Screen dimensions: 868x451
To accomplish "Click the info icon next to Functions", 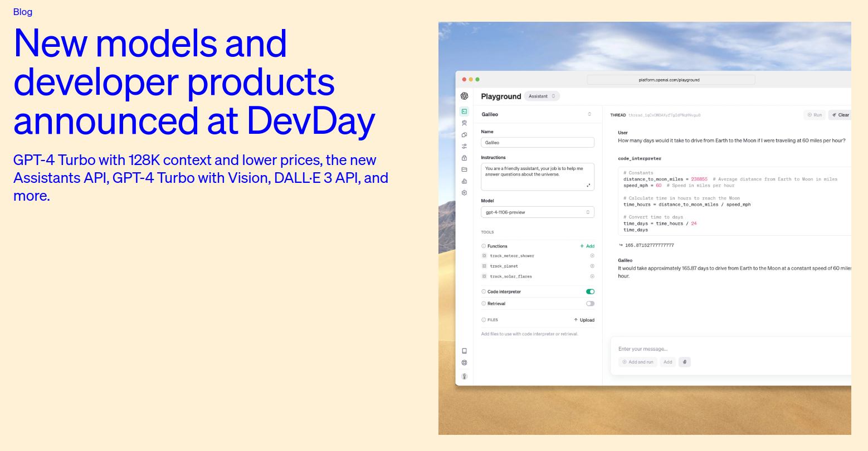I will pyautogui.click(x=484, y=246).
